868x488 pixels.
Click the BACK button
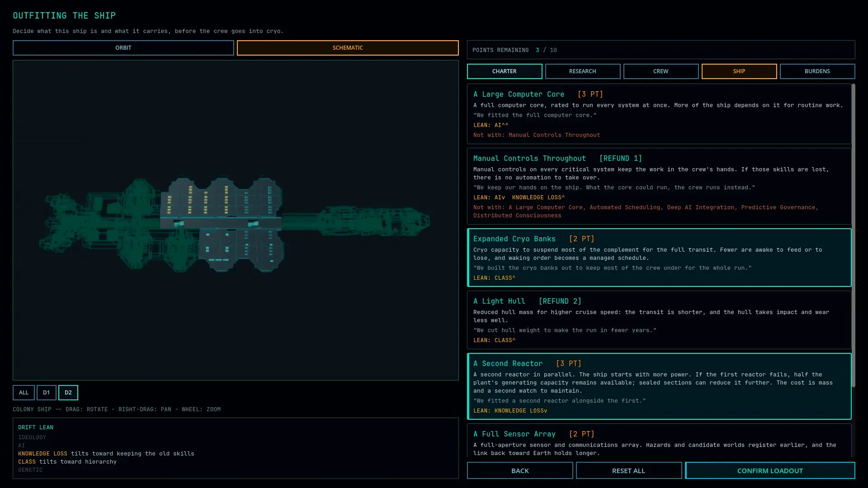[x=520, y=470]
